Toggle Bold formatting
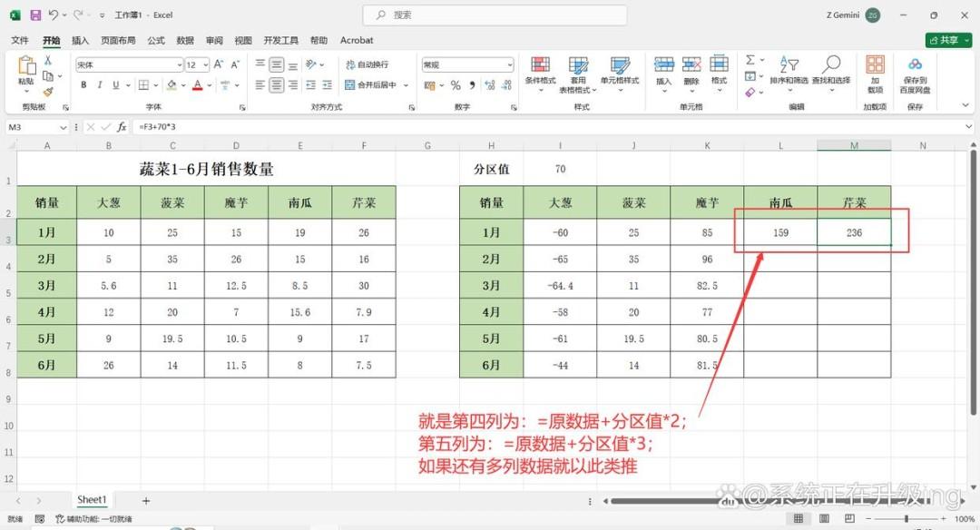Viewport: 980px width, 530px height. point(83,85)
